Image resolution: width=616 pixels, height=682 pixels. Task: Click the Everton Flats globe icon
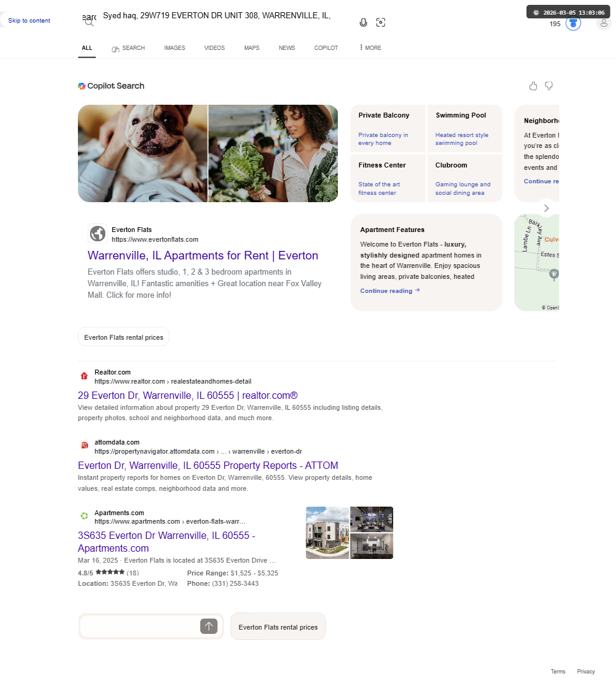click(98, 234)
